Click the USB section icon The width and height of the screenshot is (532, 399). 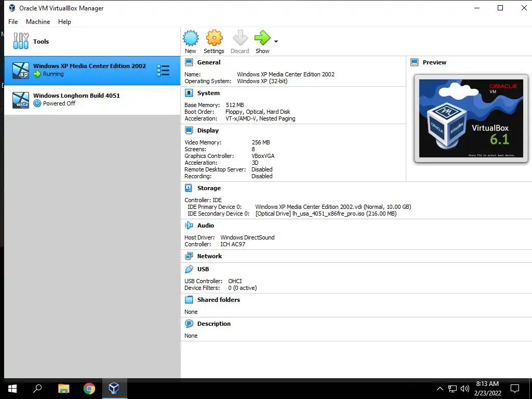click(x=189, y=269)
